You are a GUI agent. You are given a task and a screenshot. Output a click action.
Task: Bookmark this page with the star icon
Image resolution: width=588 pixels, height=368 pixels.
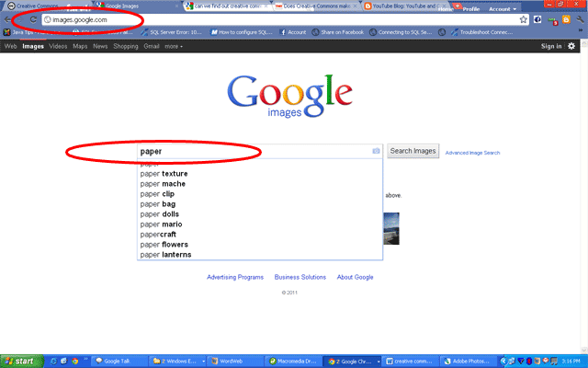click(x=523, y=19)
